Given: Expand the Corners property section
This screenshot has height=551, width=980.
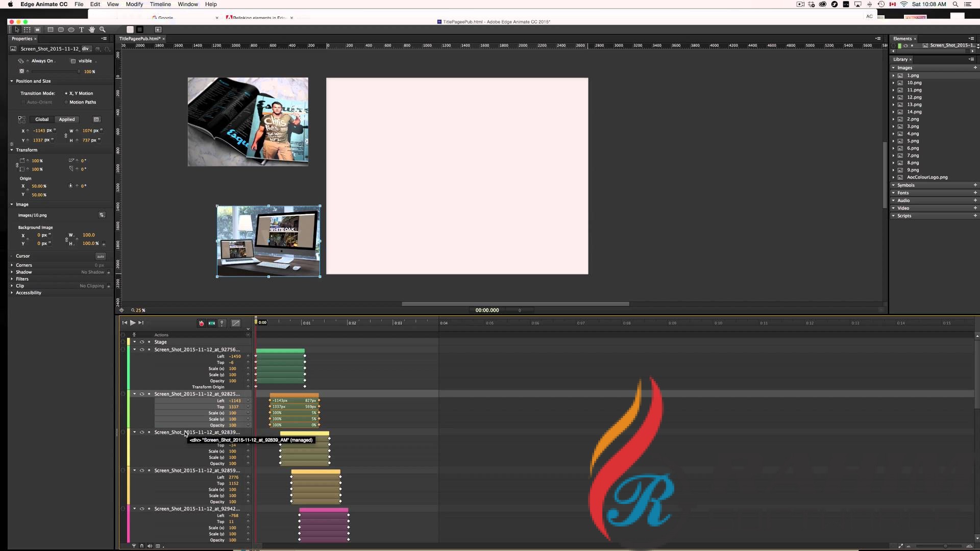Looking at the screenshot, I should pos(12,265).
